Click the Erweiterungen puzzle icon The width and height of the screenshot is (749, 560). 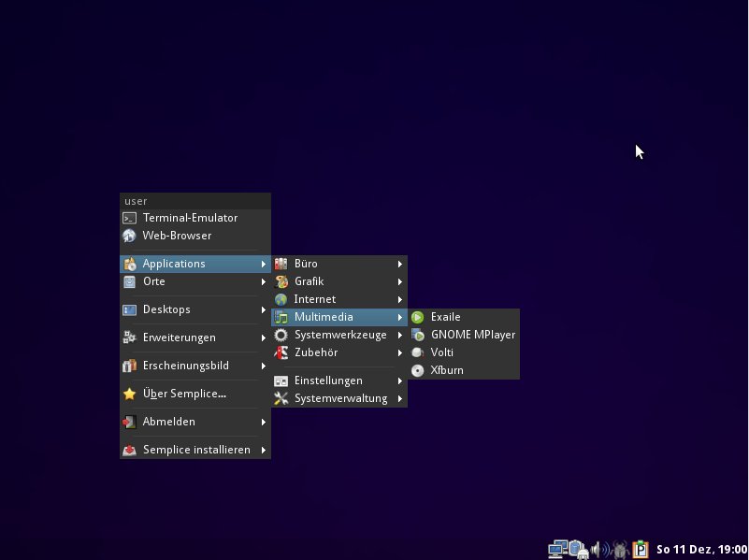tap(129, 337)
